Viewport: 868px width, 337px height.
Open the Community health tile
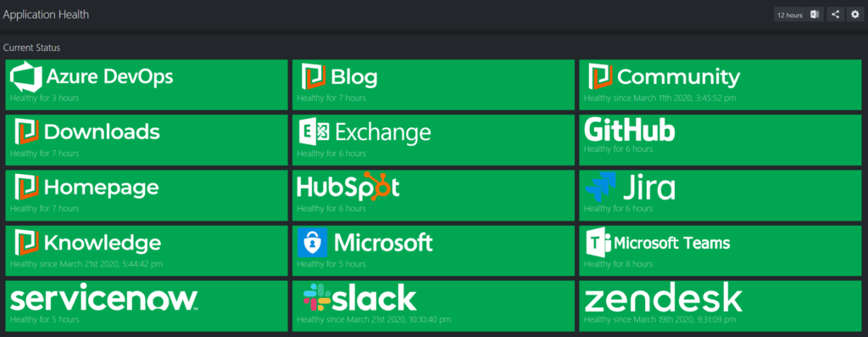pyautogui.click(x=721, y=85)
